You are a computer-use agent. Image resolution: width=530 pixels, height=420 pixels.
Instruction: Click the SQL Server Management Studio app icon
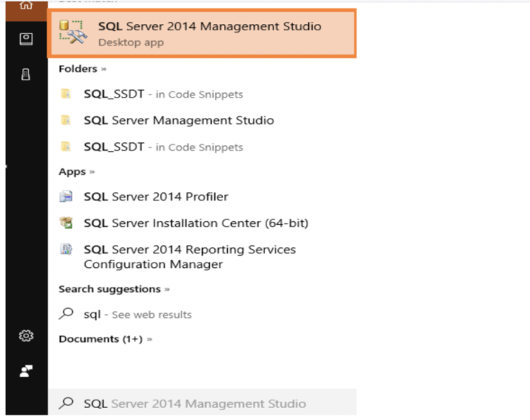73,32
